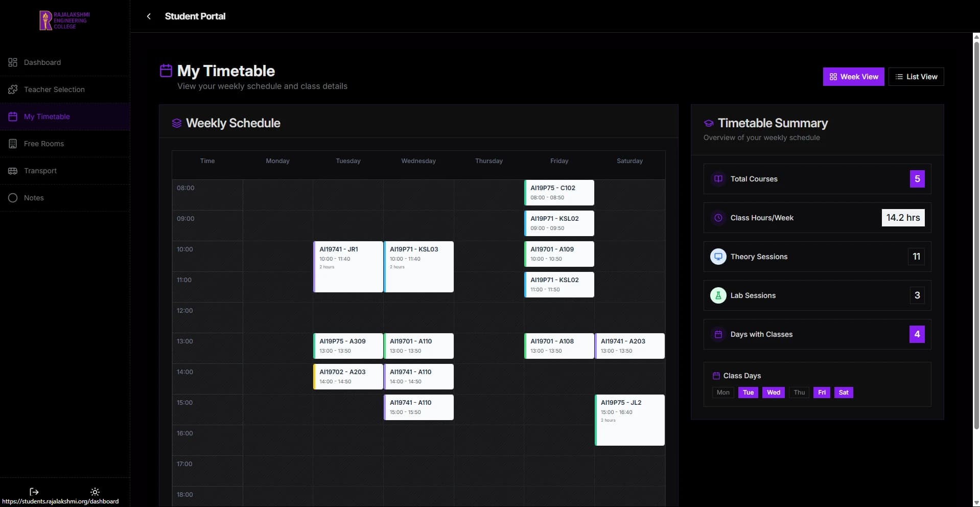Screen dimensions: 980x507
Task: Select the Transport bus icon
Action: tap(13, 170)
